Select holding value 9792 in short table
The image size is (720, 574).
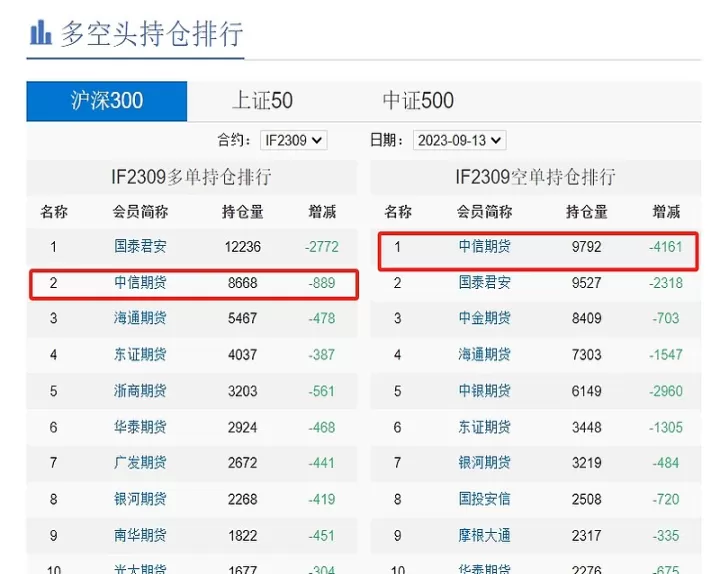tap(586, 247)
